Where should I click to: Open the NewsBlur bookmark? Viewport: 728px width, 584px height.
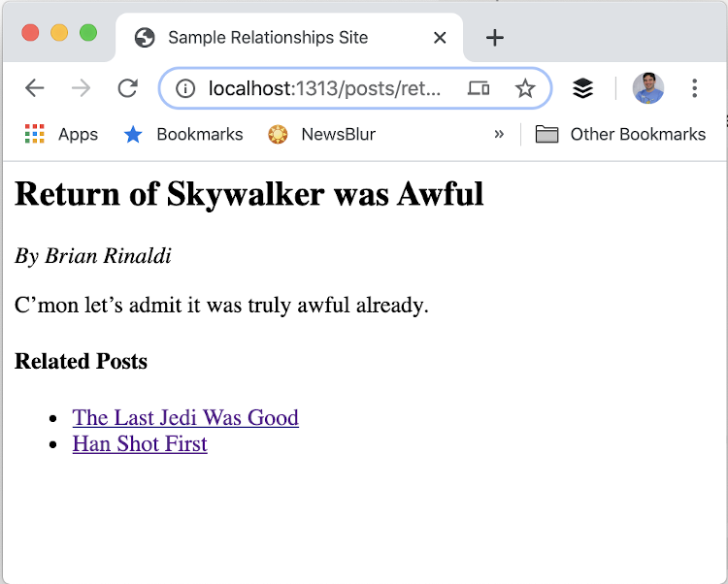tap(322, 134)
